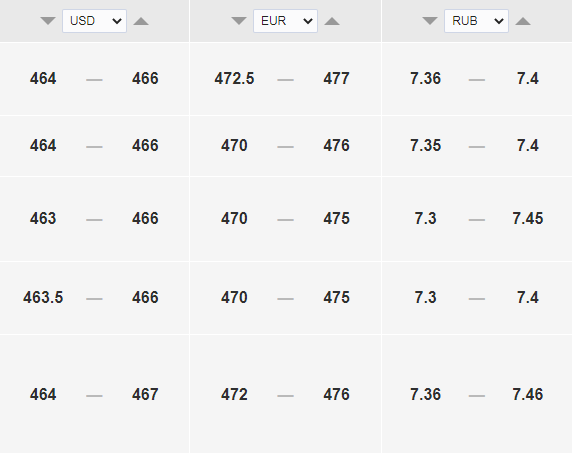Screen dimensions: 572x453
Task: Select the 472 EUR buy rate
Action: click(234, 394)
